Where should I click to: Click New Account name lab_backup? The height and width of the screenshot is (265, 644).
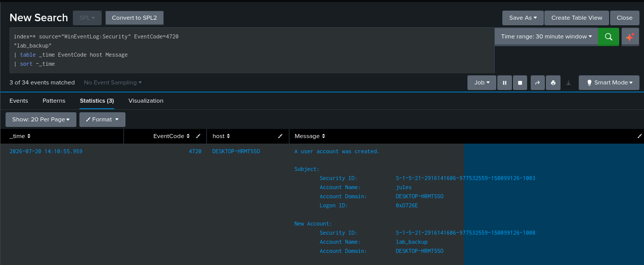pos(411,242)
